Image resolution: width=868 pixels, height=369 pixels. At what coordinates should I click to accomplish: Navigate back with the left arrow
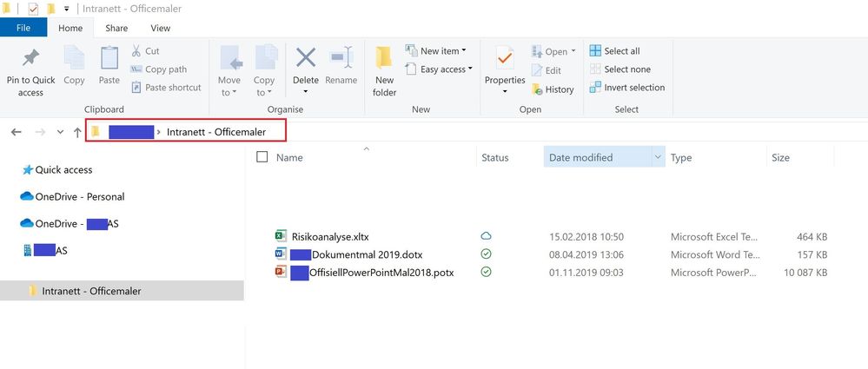(16, 132)
